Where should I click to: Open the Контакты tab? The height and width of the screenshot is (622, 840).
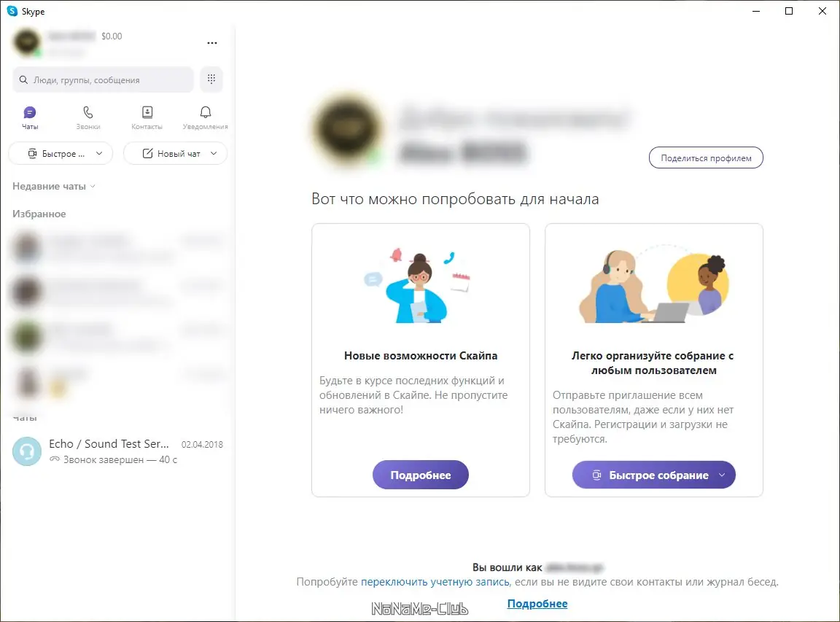pos(147,118)
